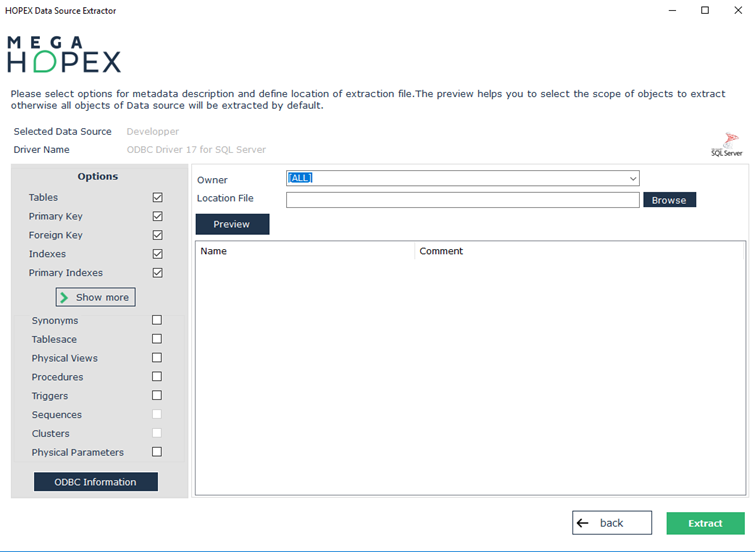Image resolution: width=755 pixels, height=552 pixels.
Task: Enable the Procedures checkbox
Action: tap(157, 377)
